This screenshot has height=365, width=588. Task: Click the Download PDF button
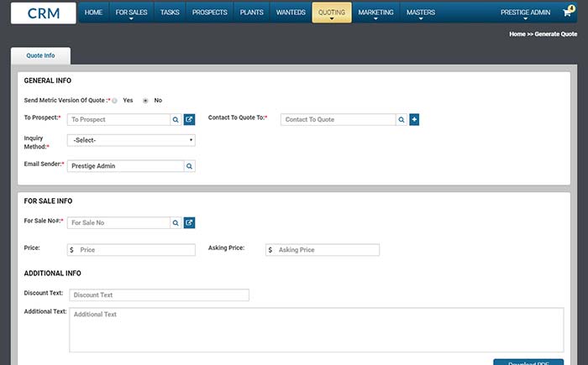(528, 362)
